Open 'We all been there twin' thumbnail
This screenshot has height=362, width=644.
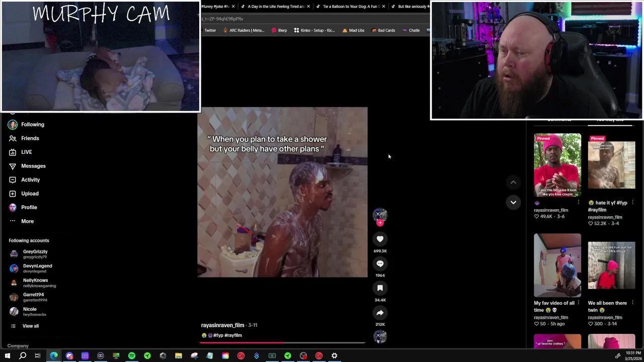611,265
